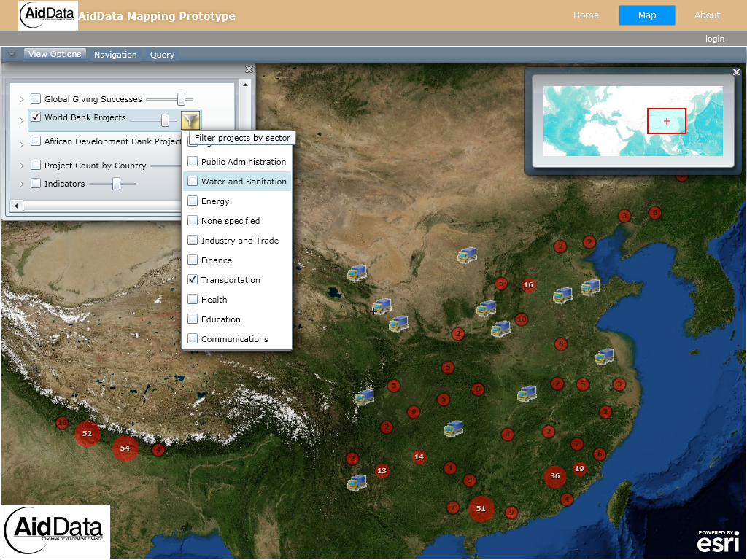Check the Health sector filter

(193, 299)
